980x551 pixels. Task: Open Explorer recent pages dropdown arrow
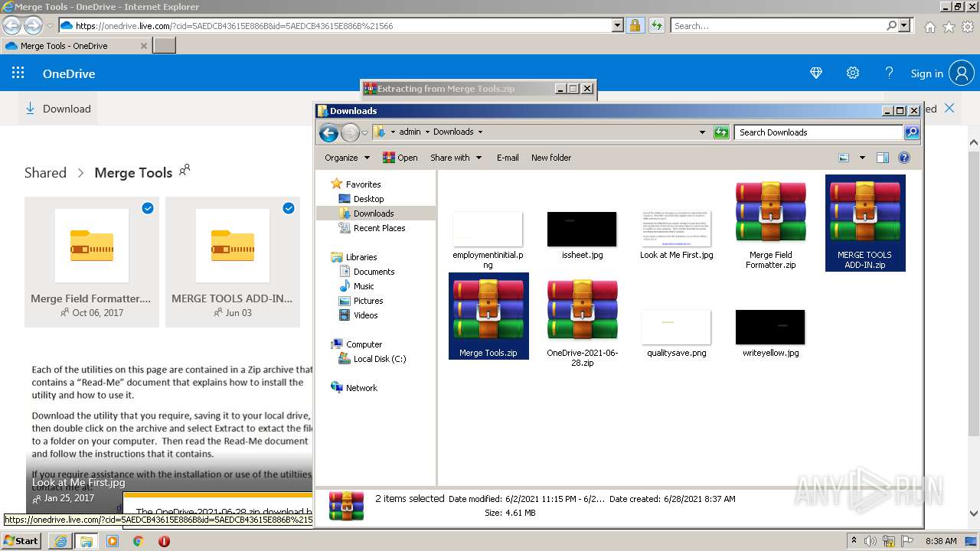[x=365, y=132]
